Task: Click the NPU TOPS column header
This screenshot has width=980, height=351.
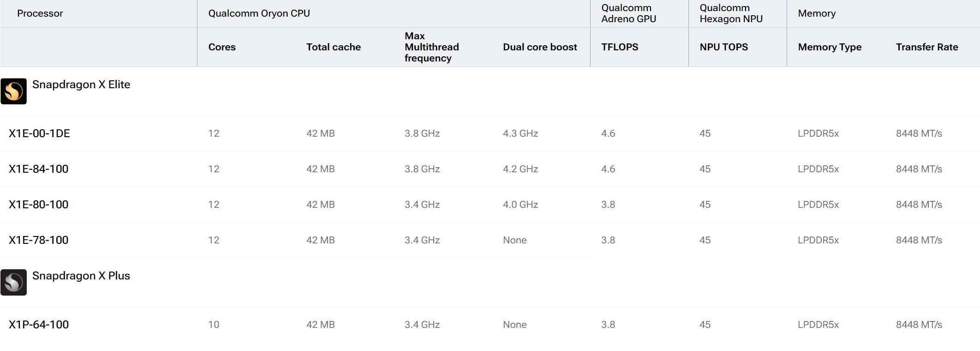Action: pyautogui.click(x=723, y=47)
